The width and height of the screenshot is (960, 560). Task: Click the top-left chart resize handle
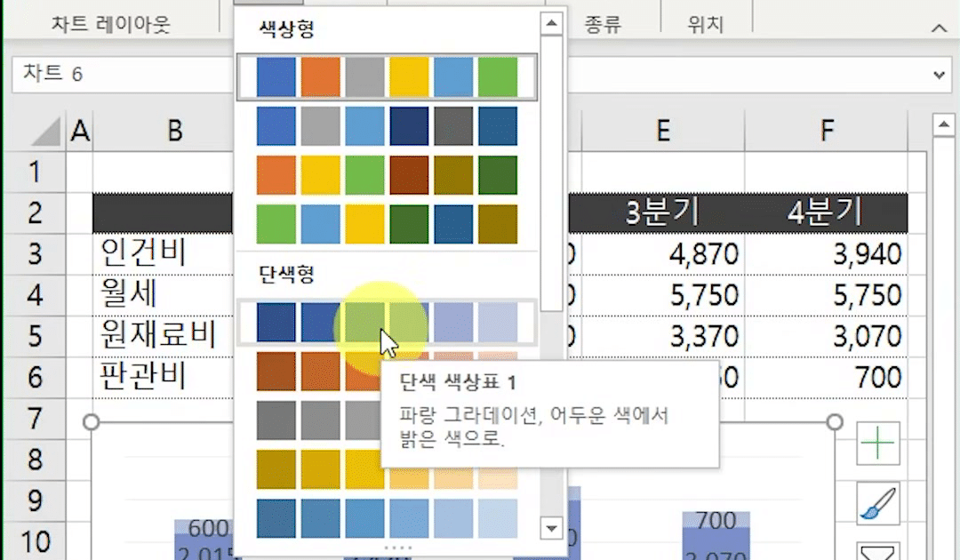pos(92,421)
